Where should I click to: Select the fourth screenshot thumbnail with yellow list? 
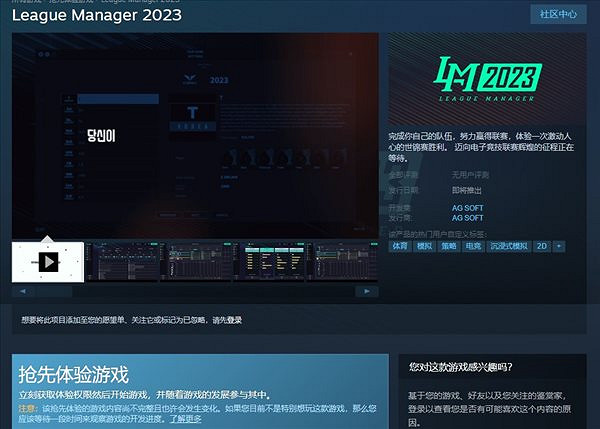tap(272, 262)
